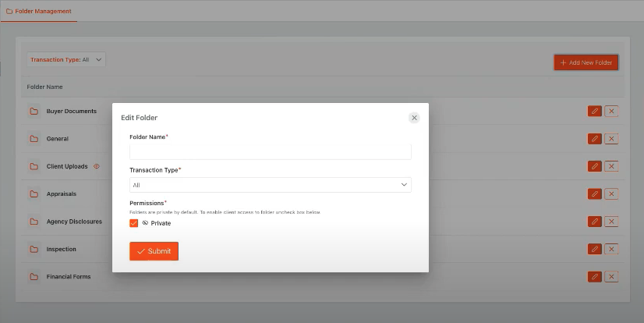Click the General folder icon
Image resolution: width=644 pixels, height=323 pixels.
[34, 139]
